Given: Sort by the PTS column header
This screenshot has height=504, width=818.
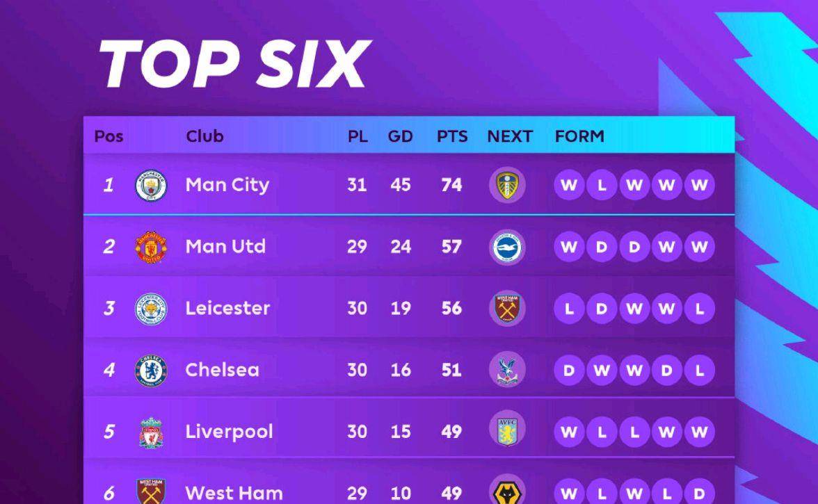Looking at the screenshot, I should point(452,136).
